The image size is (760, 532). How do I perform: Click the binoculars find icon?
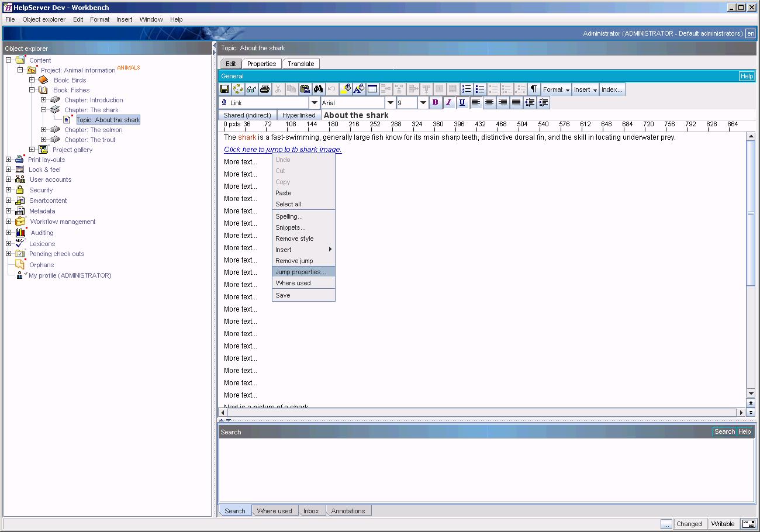[x=318, y=89]
